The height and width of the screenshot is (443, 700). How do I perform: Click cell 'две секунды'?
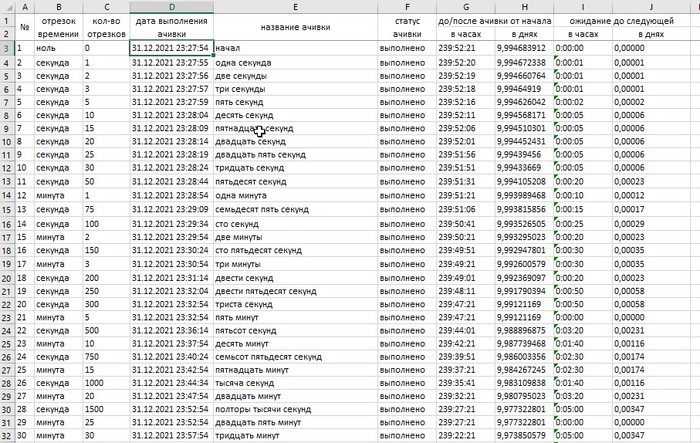pyautogui.click(x=296, y=76)
